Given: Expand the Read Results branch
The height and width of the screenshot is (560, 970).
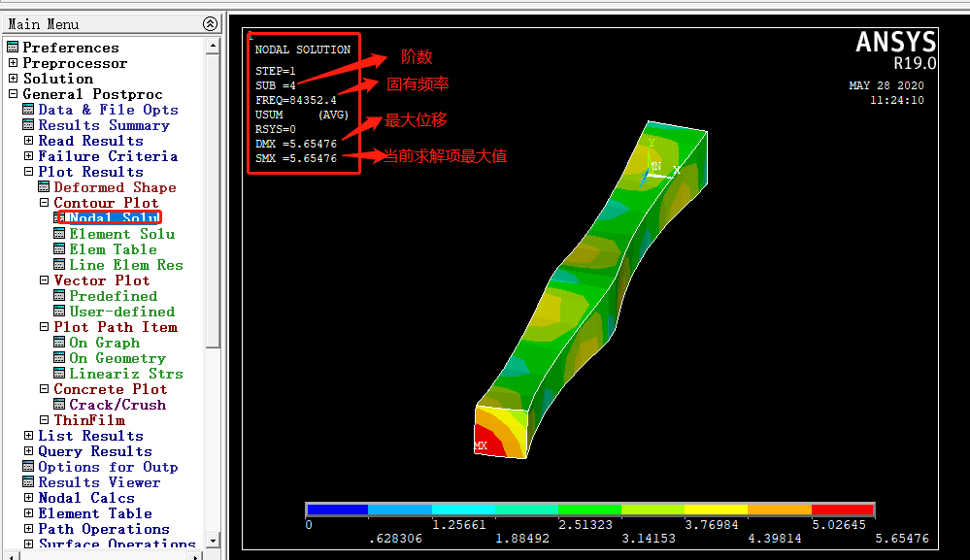Looking at the screenshot, I should (28, 141).
